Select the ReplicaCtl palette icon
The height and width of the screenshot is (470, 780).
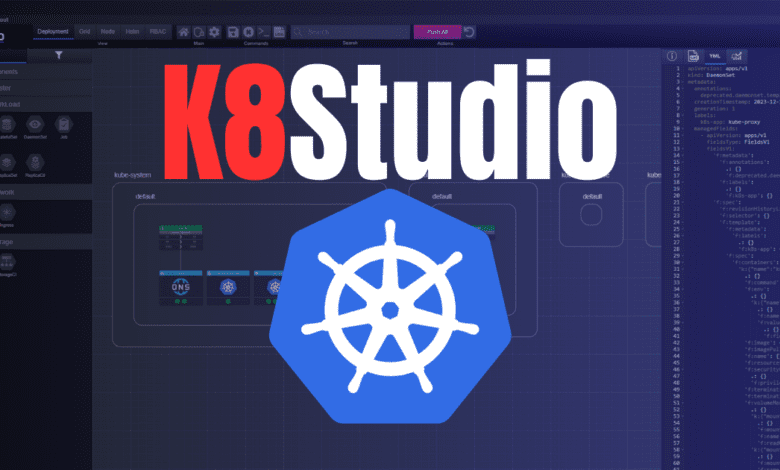[35, 163]
